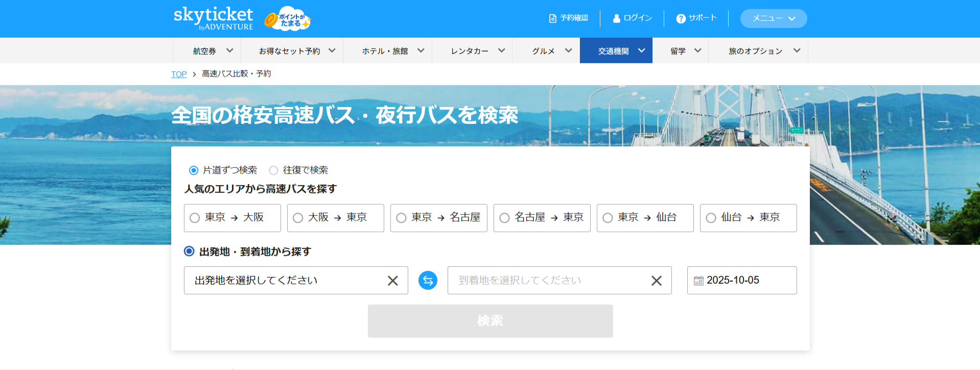
Task: Select 片道ずつ検索 one-way search option
Action: (x=194, y=170)
